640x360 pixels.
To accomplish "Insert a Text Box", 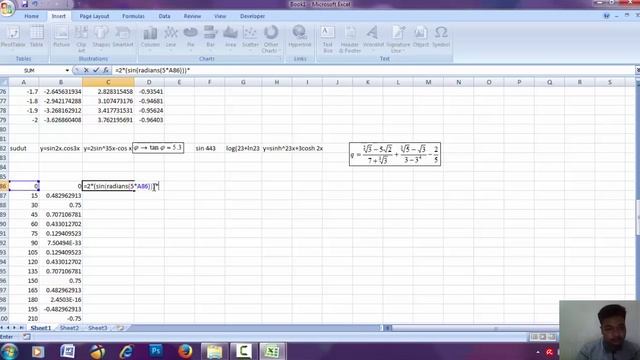I will click(x=328, y=39).
